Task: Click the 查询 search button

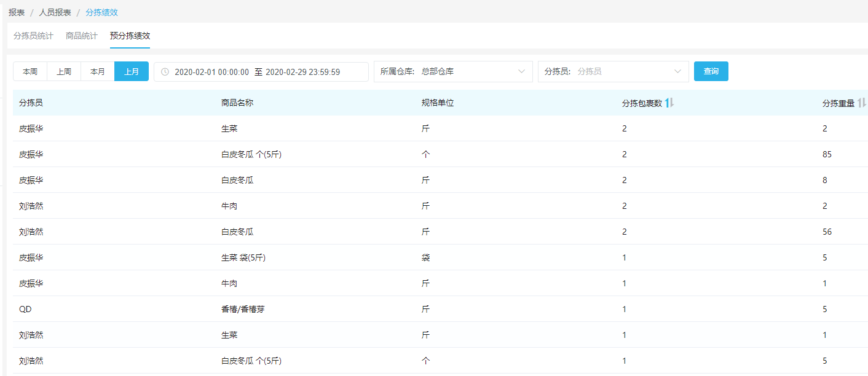Action: (x=711, y=71)
